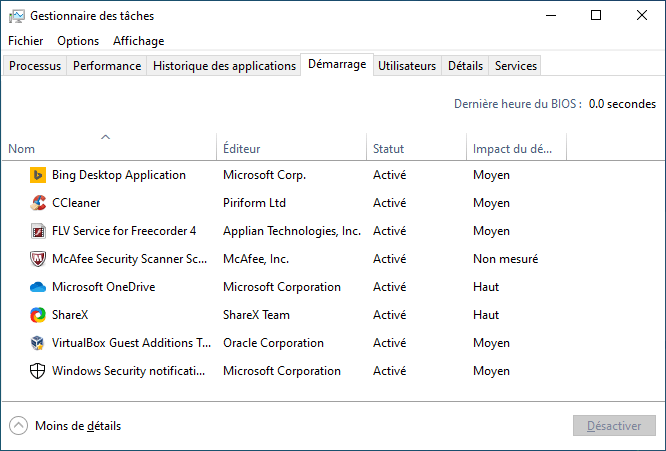Click the Désactiver button
The width and height of the screenshot is (666, 451).
(x=614, y=426)
